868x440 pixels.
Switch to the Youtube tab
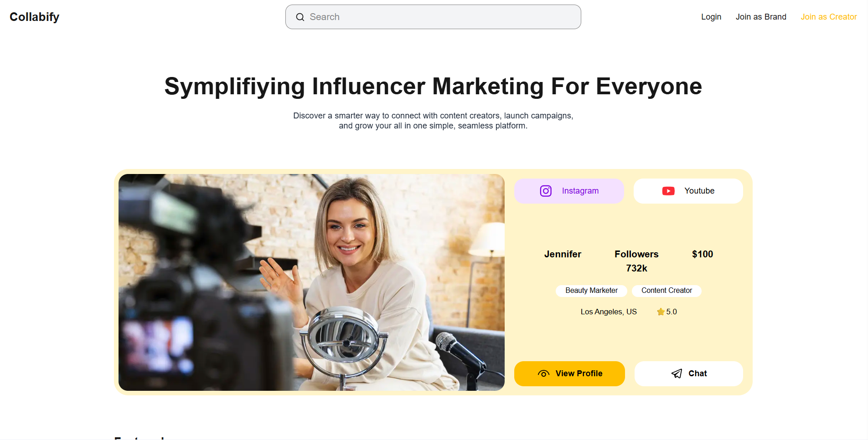coord(688,191)
